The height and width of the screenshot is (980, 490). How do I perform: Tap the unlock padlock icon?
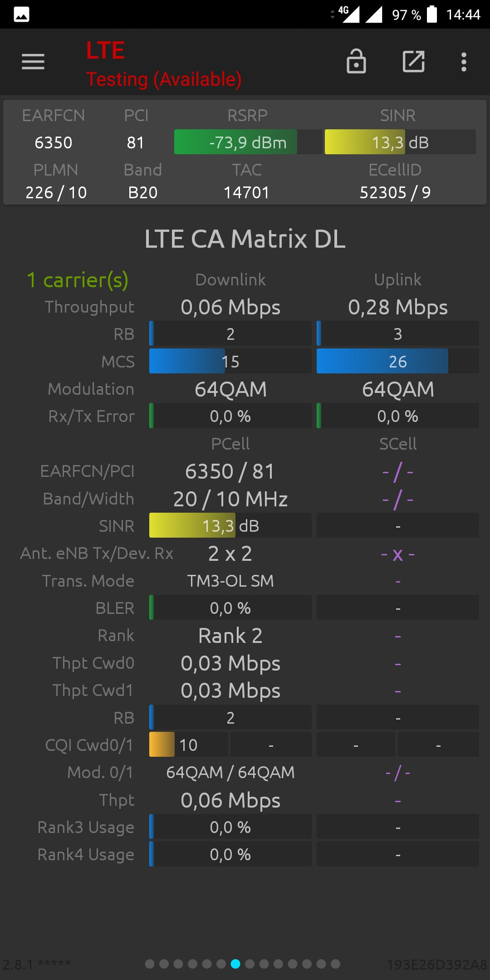pyautogui.click(x=356, y=61)
